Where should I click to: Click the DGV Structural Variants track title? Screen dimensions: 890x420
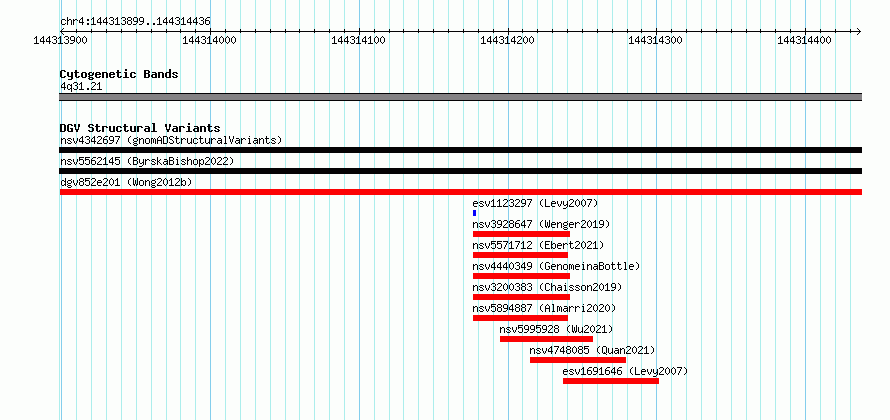coord(140,128)
